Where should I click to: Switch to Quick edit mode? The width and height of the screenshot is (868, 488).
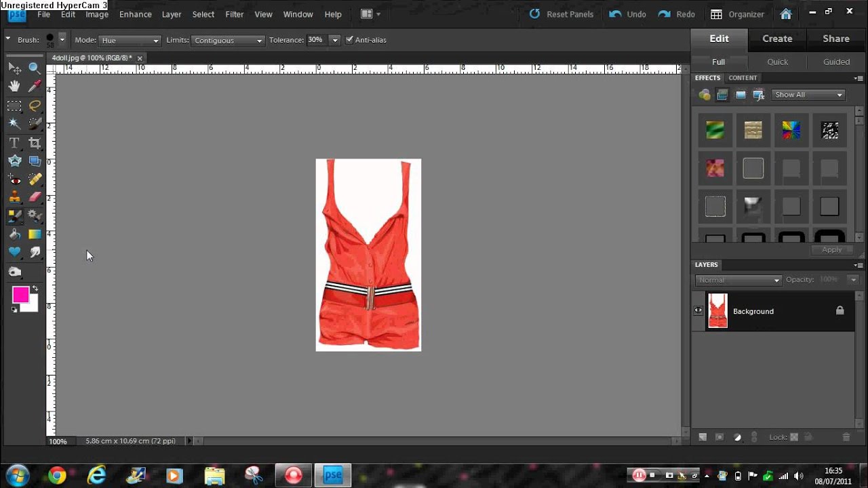point(777,62)
